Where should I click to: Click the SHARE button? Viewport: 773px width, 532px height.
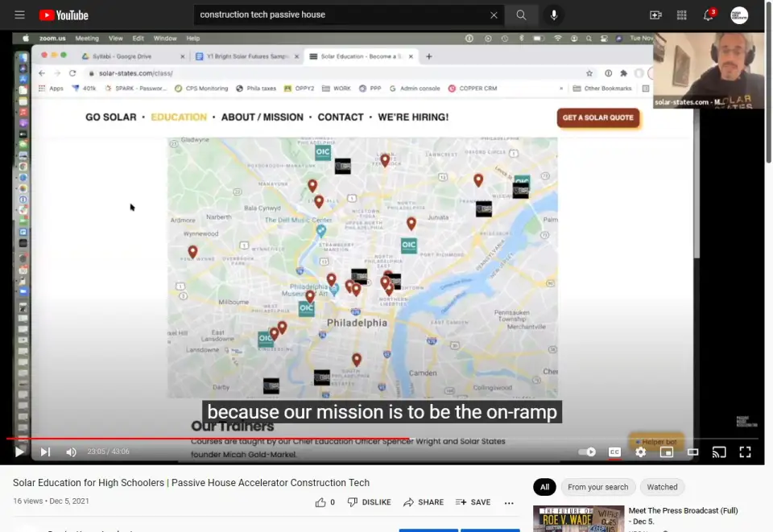coord(424,502)
